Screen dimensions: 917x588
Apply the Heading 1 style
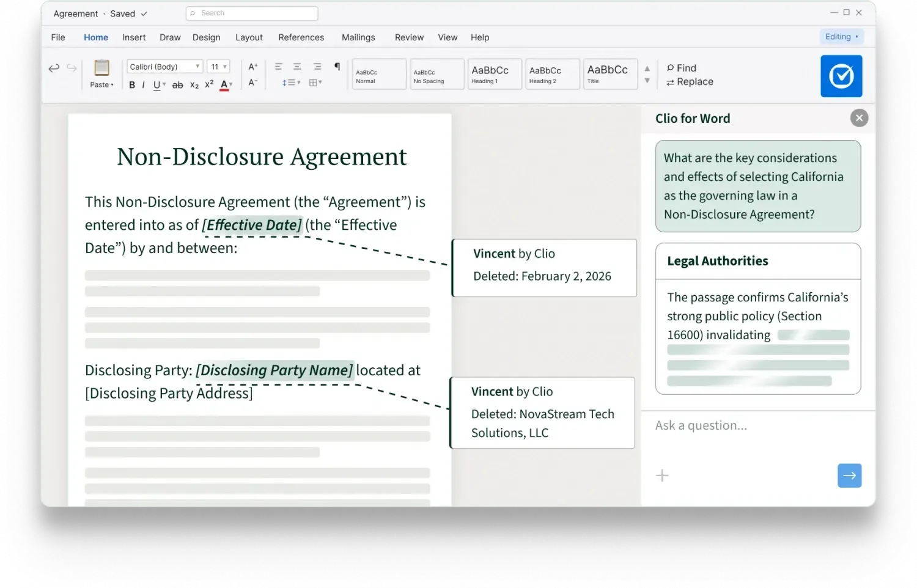[495, 74]
